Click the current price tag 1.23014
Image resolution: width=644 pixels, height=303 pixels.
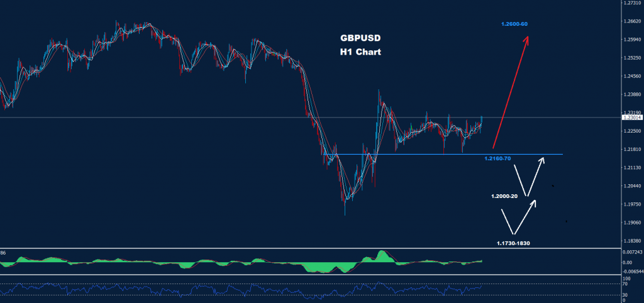point(631,118)
